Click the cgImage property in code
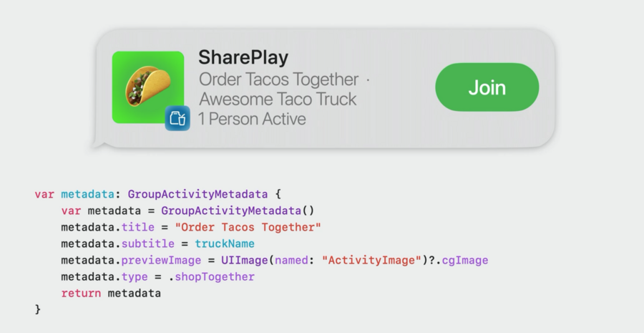The image size is (644, 333). tap(465, 260)
